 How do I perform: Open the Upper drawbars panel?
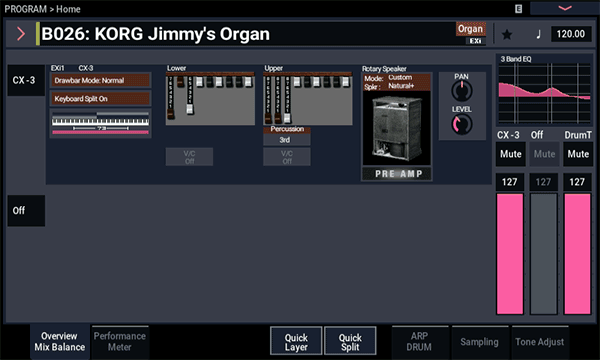308,98
